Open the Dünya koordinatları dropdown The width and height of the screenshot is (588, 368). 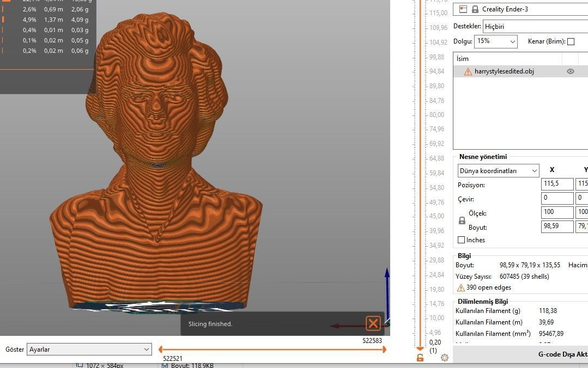click(x=499, y=171)
